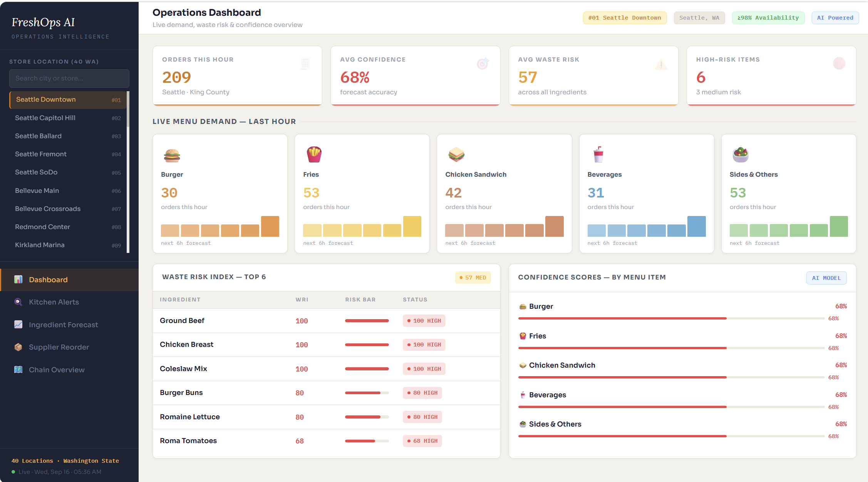The width and height of the screenshot is (868, 482).
Task: Click the #01 Seattle Downtown header badge
Action: (625, 18)
